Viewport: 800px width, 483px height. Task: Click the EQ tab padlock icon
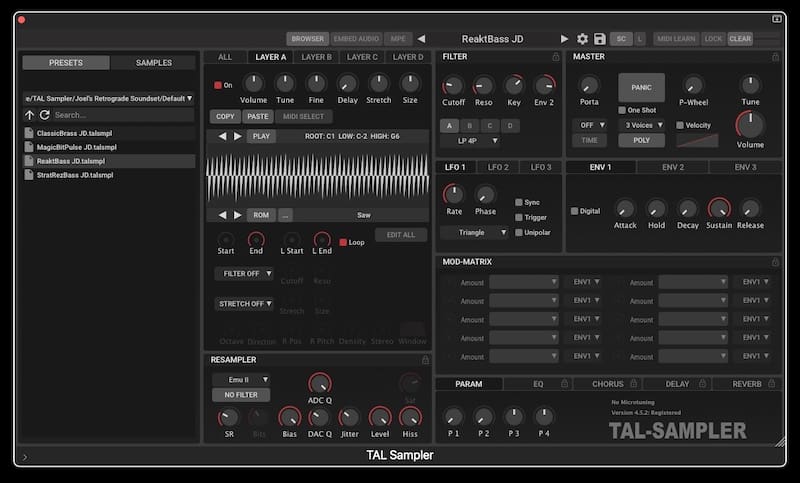(x=564, y=384)
